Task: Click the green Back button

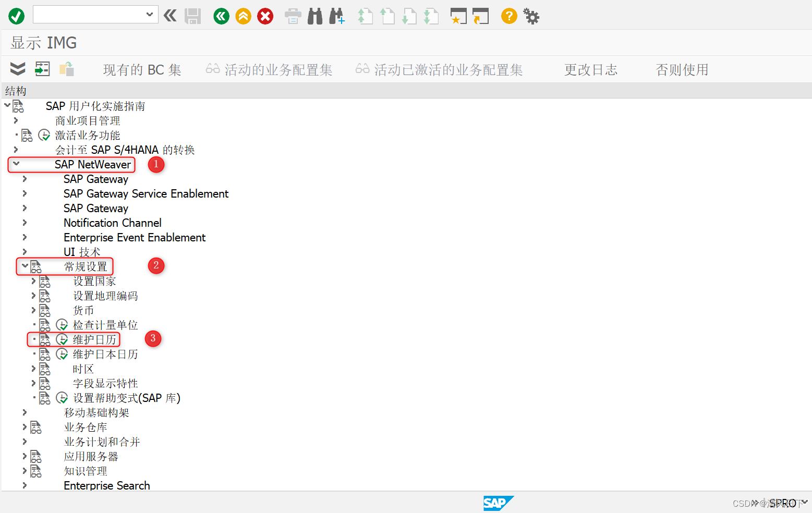Action: point(222,16)
